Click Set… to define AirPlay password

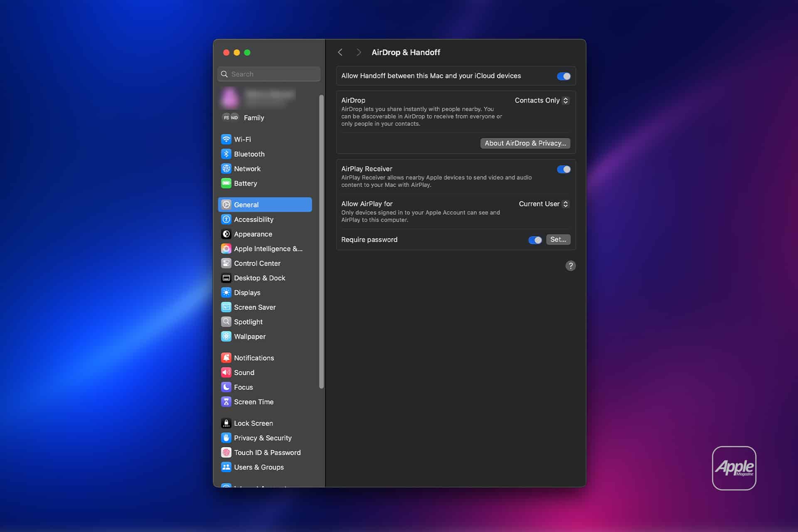(x=558, y=239)
